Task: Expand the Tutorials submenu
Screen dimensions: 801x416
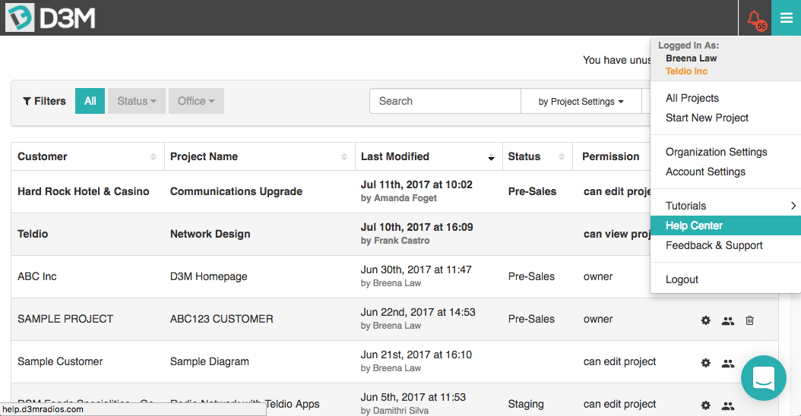Action: click(x=725, y=206)
